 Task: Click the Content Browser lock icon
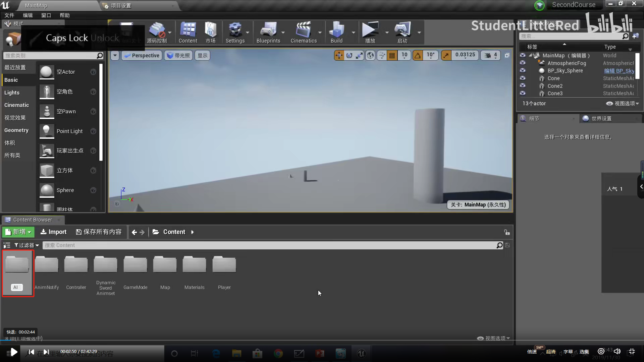pos(507,232)
